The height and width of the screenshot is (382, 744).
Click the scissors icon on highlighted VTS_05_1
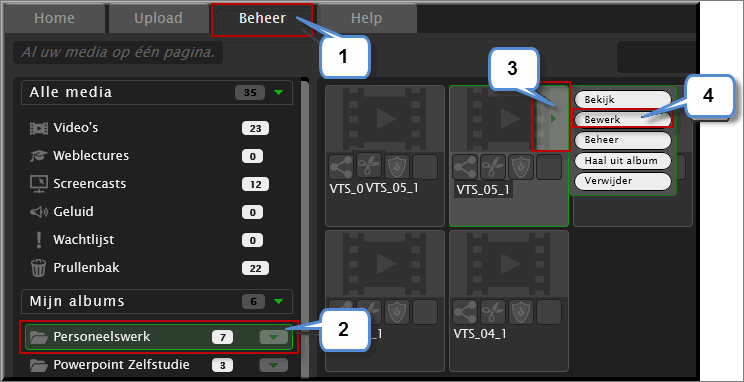click(493, 167)
